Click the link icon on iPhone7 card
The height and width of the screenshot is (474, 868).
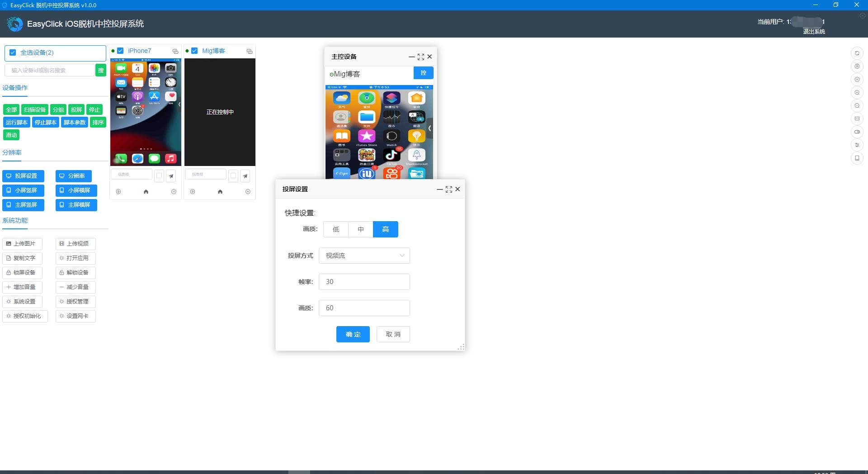tap(175, 51)
